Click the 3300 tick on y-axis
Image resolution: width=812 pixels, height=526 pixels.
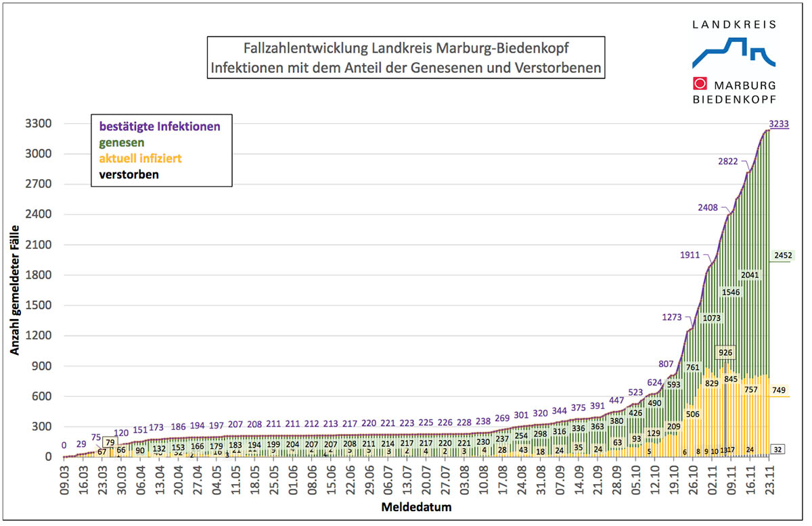click(39, 124)
